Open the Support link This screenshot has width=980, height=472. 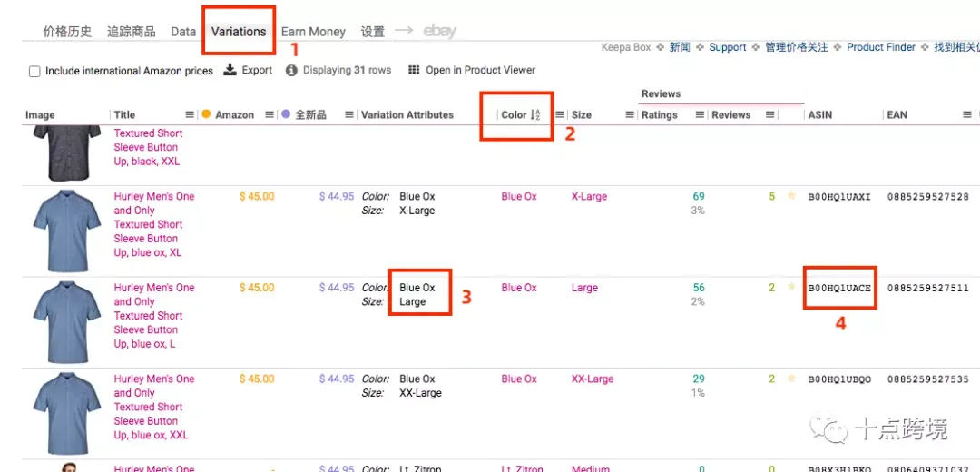click(x=728, y=47)
